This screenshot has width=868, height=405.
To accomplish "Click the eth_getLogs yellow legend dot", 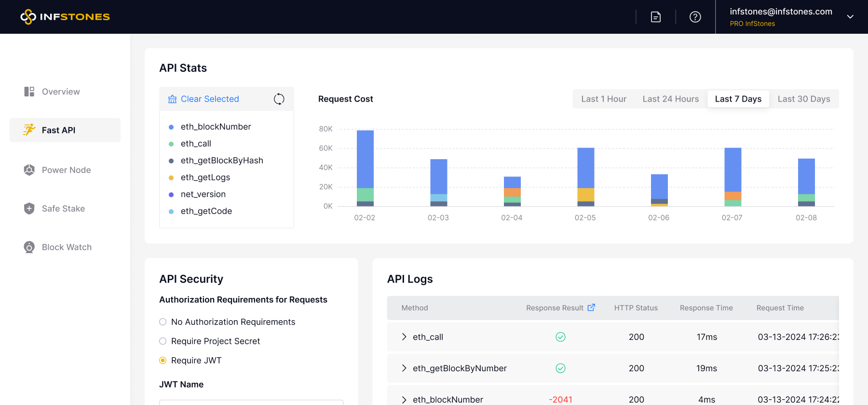I will pyautogui.click(x=171, y=178).
